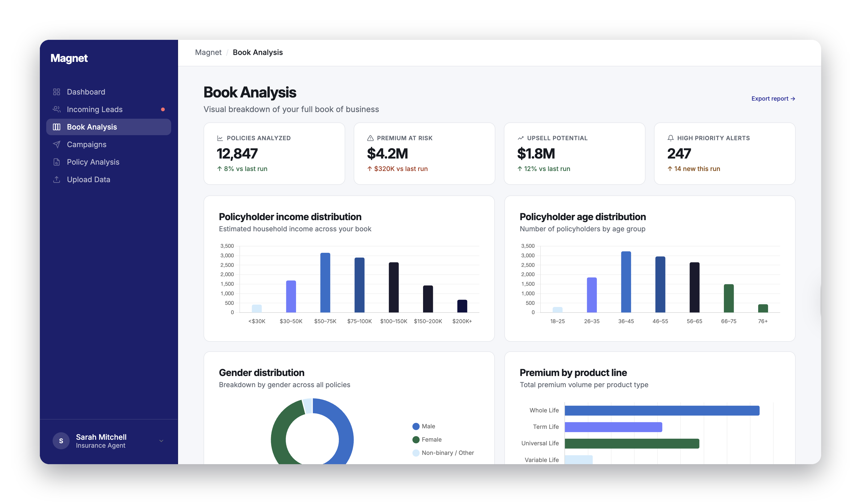Click the trending arrow icon beside Upsell Potential
This screenshot has width=861, height=504.
(x=521, y=138)
